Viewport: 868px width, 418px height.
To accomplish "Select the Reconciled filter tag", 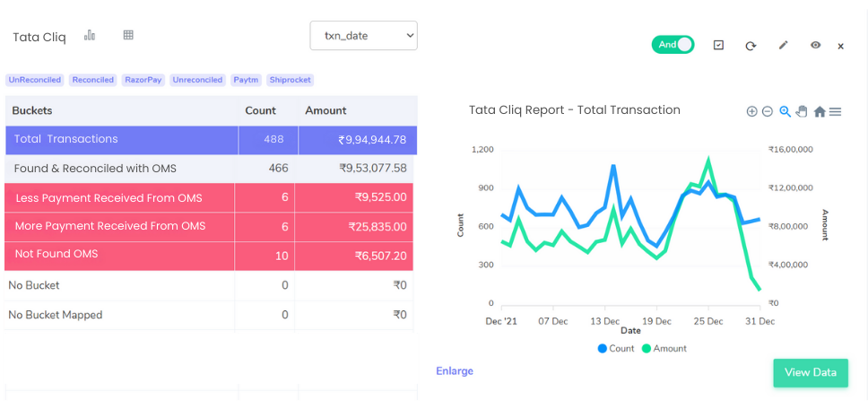I will point(93,80).
